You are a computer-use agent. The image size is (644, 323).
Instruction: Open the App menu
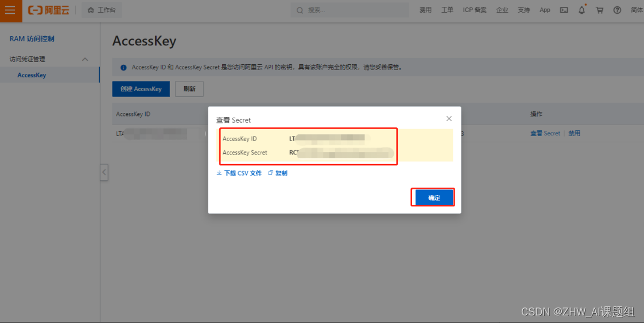click(x=545, y=10)
